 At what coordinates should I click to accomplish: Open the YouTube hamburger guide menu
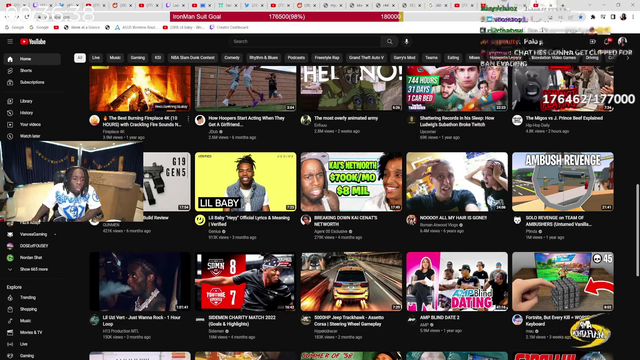pos(10,42)
